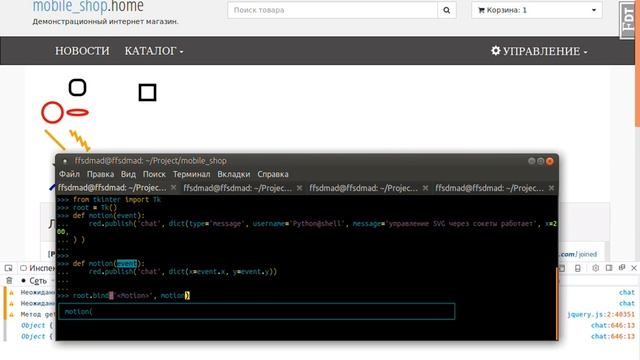Screen dimensions: 640x360
Task: Go to the НОВОСТИ section
Action: (82, 51)
